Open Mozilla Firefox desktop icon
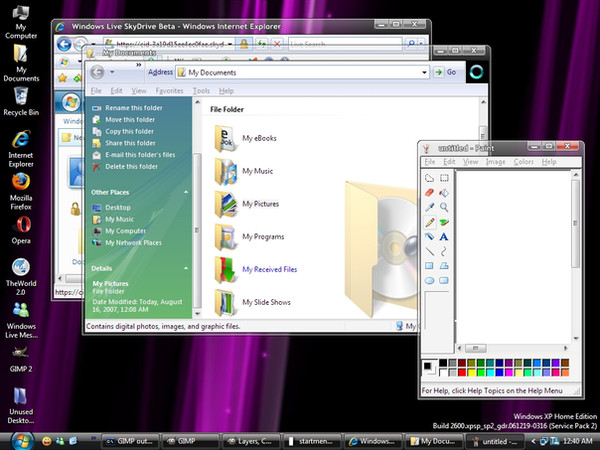The image size is (600, 450). [x=21, y=182]
